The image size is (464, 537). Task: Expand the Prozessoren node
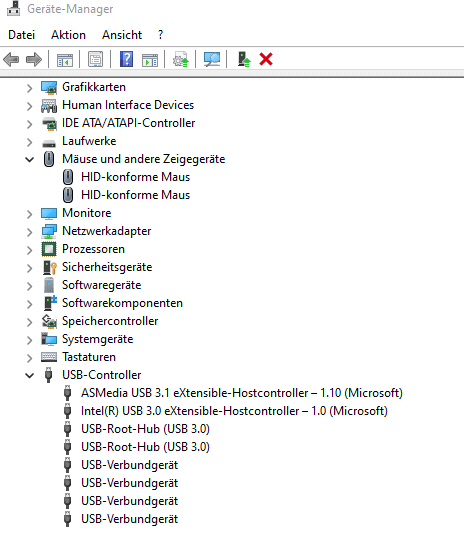[x=29, y=250]
